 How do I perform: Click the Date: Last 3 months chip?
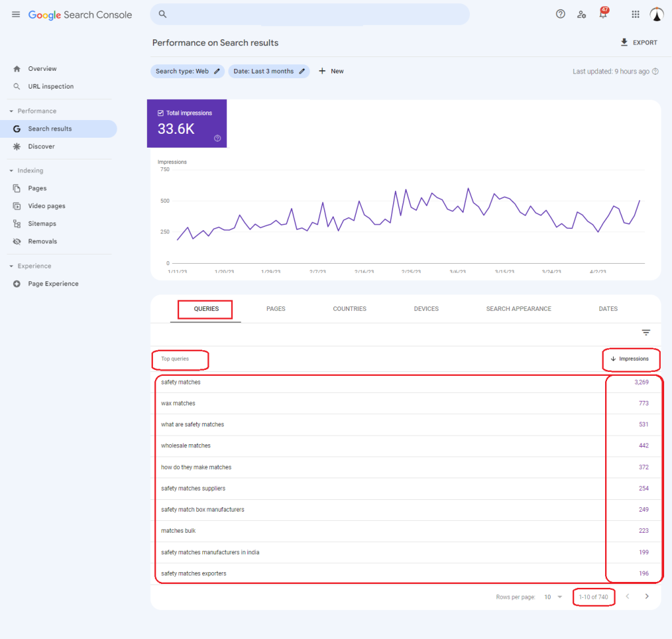pyautogui.click(x=268, y=71)
